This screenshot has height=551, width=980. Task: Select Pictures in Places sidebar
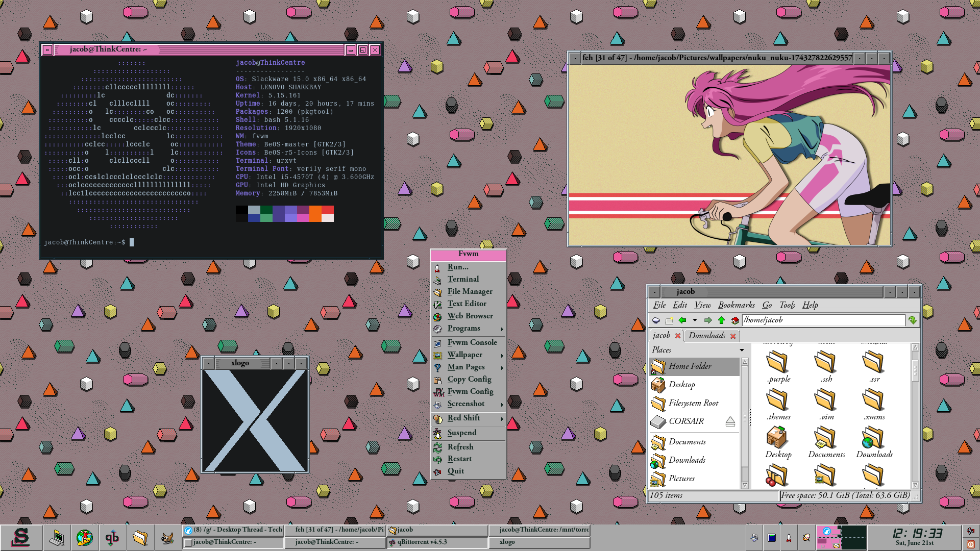(694, 479)
